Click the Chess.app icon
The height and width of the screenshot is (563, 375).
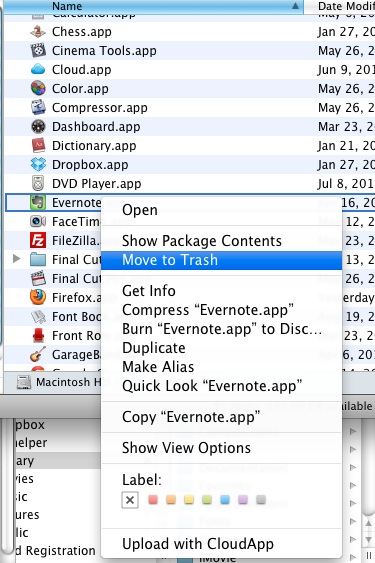click(x=38, y=32)
